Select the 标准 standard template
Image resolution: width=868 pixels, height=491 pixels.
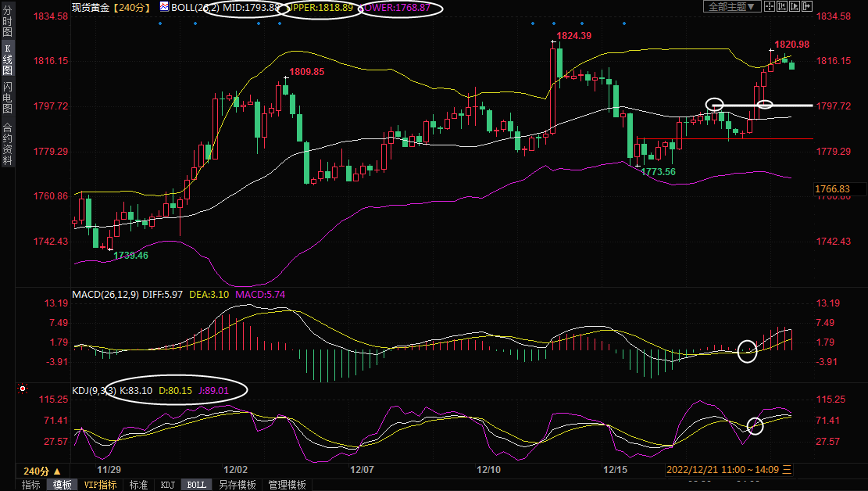point(138,485)
